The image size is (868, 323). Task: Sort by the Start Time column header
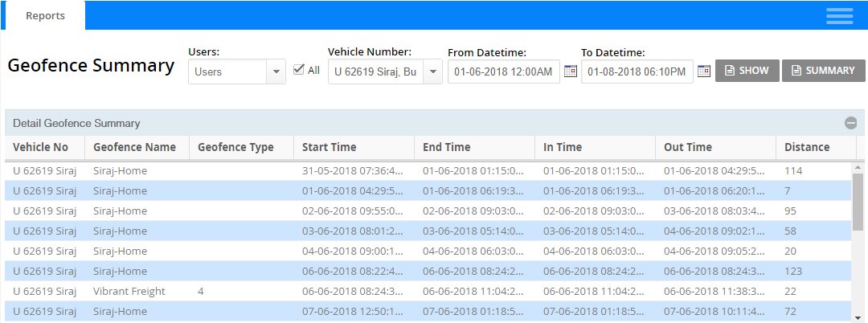click(330, 147)
